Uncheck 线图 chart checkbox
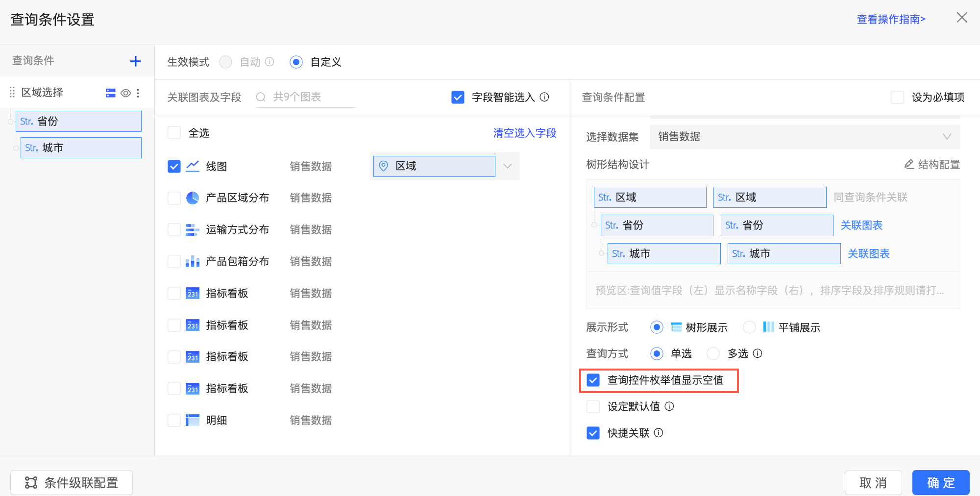980x496 pixels. click(174, 166)
